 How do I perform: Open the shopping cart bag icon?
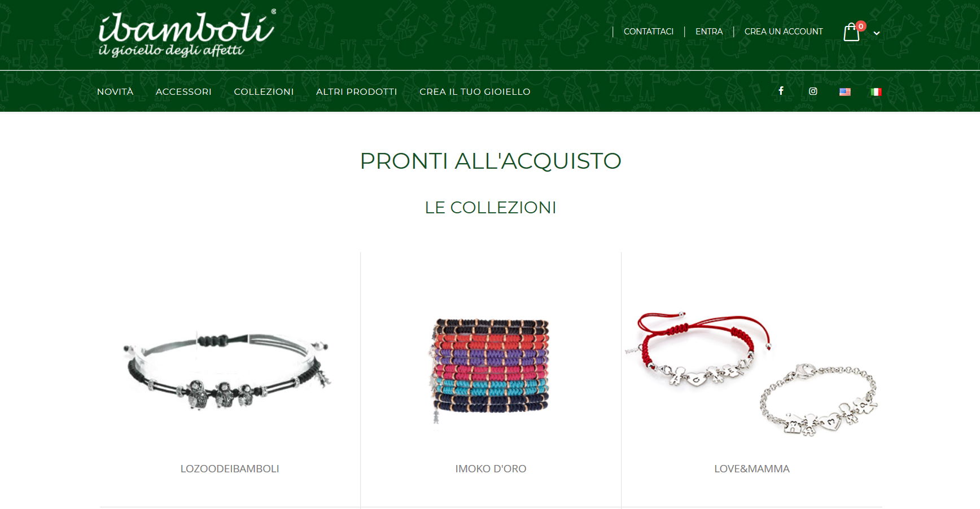point(851,32)
